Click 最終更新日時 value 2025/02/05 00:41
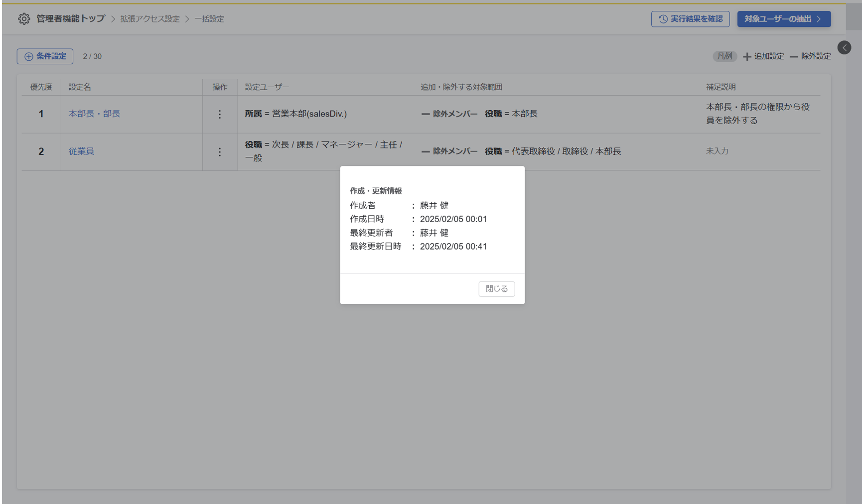The image size is (862, 504). click(453, 247)
